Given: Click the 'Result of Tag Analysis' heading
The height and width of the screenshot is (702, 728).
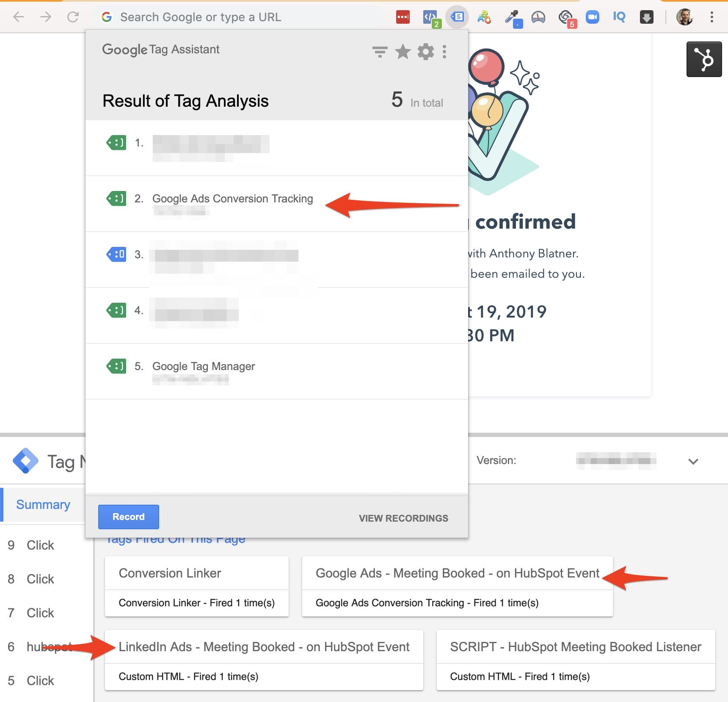Looking at the screenshot, I should tap(185, 101).
